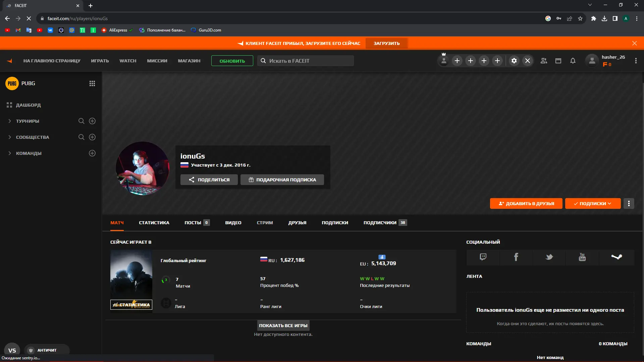Open the party settings gear icon
Image resolution: width=644 pixels, height=362 pixels.
[514, 61]
